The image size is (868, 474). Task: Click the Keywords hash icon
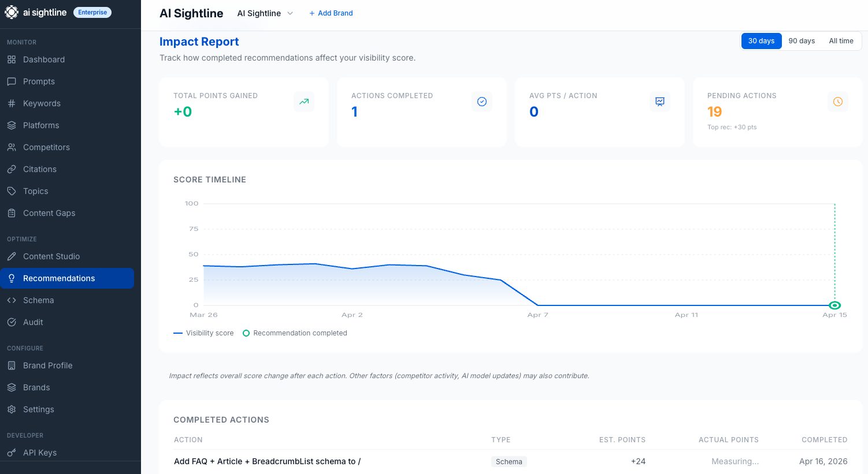(x=12, y=103)
